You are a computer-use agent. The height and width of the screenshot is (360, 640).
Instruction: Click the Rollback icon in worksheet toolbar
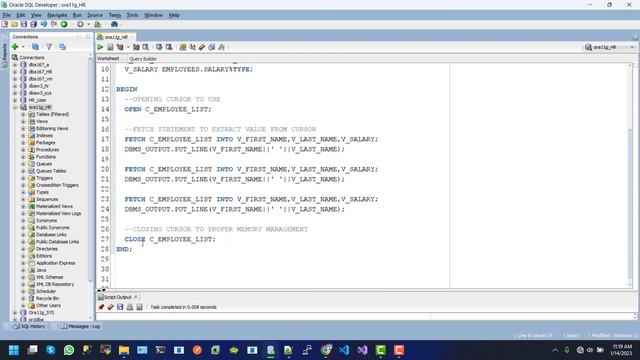tap(169, 47)
